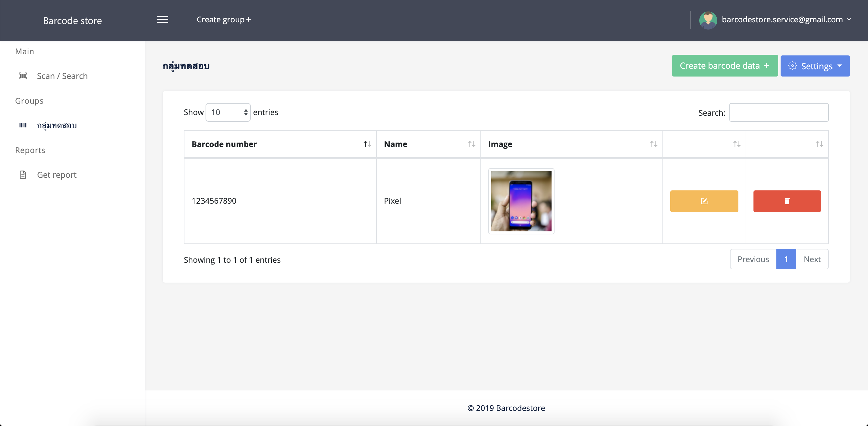This screenshot has width=868, height=426.
Task: Click the กลุ่มทดสอบ page heading
Action: [186, 66]
